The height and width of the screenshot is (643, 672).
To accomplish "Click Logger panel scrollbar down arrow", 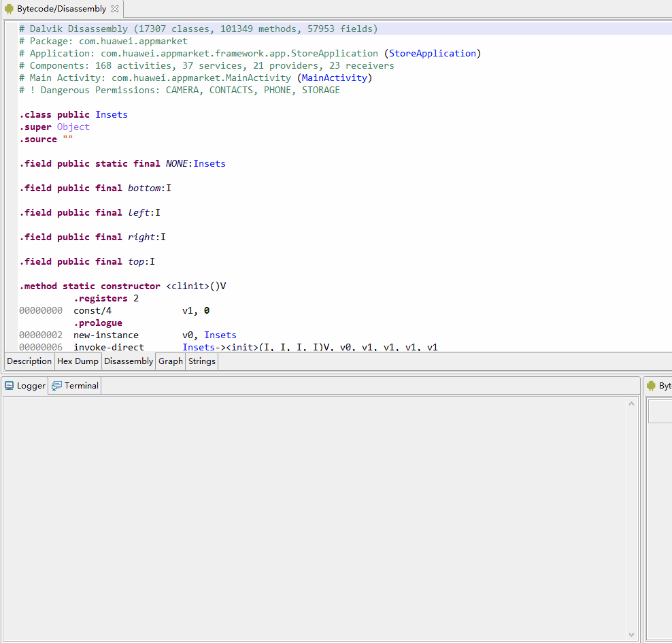I will 631,634.
